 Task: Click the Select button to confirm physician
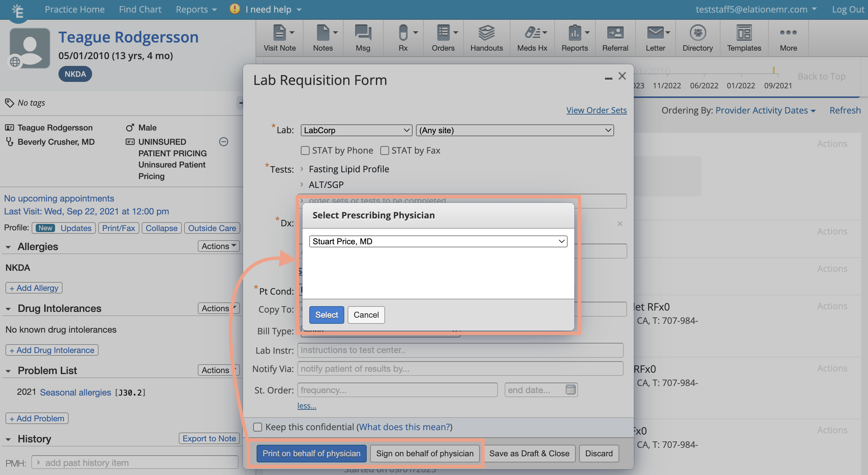coord(326,315)
